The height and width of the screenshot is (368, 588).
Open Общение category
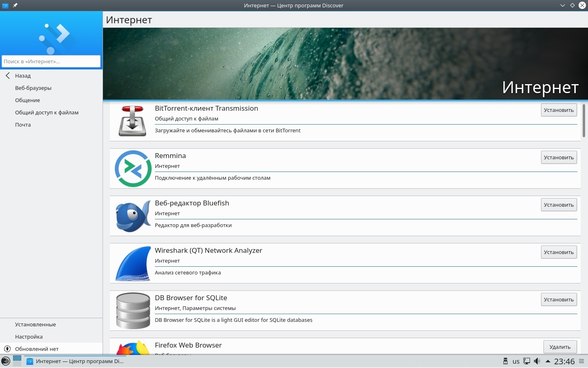(x=51, y=100)
